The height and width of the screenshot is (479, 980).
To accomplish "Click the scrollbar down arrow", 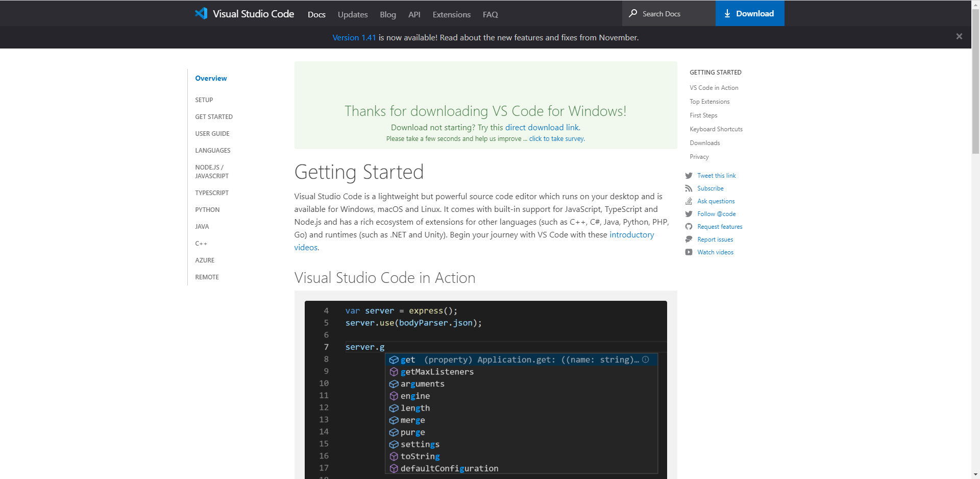I will 975,475.
